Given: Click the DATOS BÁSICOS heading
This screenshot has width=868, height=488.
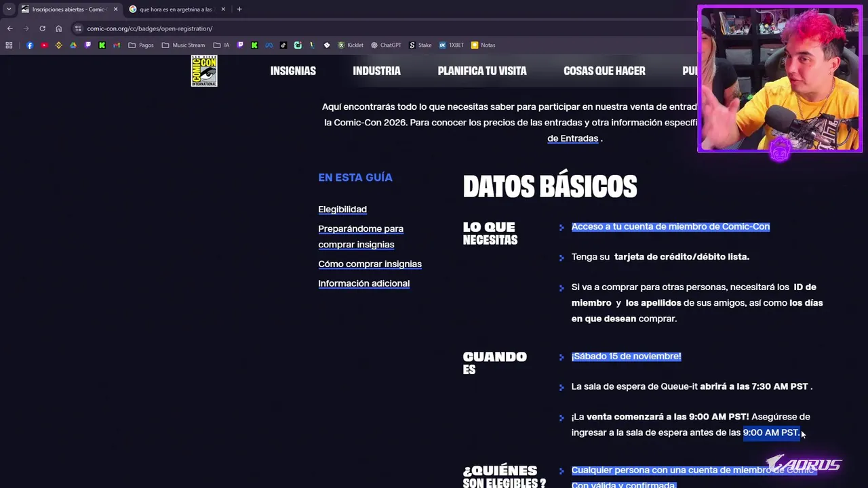Looking at the screenshot, I should 550,186.
